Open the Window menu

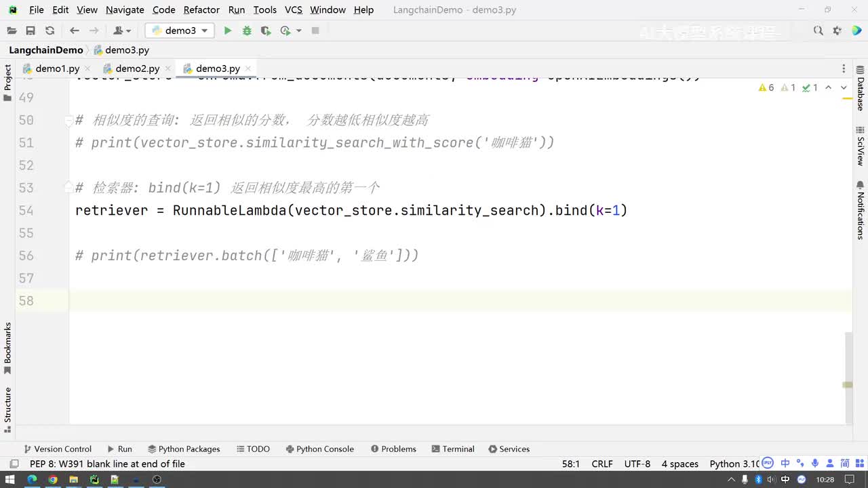point(328,9)
